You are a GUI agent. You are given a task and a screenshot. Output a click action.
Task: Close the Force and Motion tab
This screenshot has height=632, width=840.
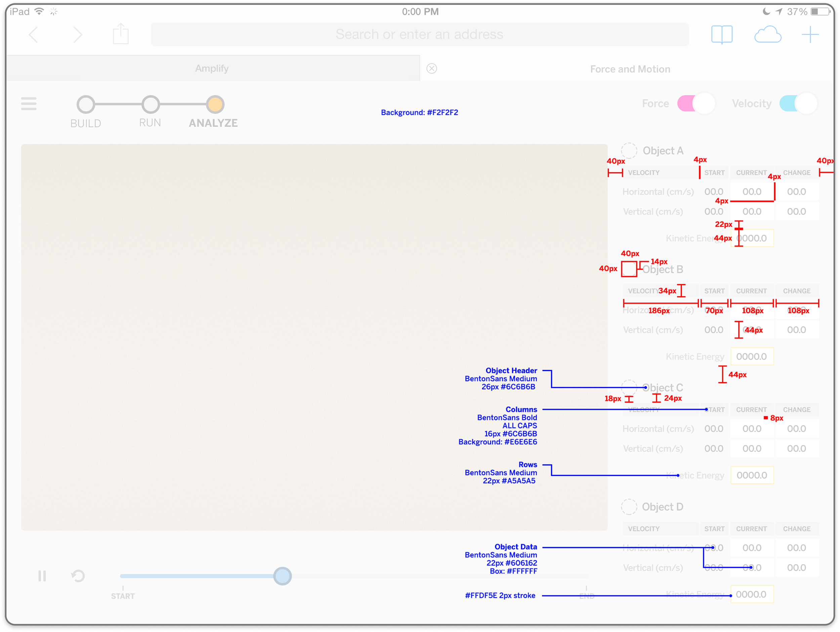tap(431, 69)
